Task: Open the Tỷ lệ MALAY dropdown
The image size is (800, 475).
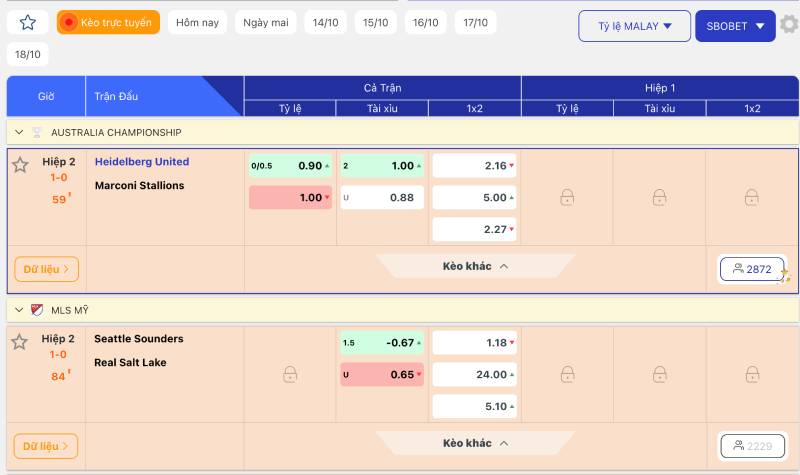Action: pyautogui.click(x=634, y=26)
